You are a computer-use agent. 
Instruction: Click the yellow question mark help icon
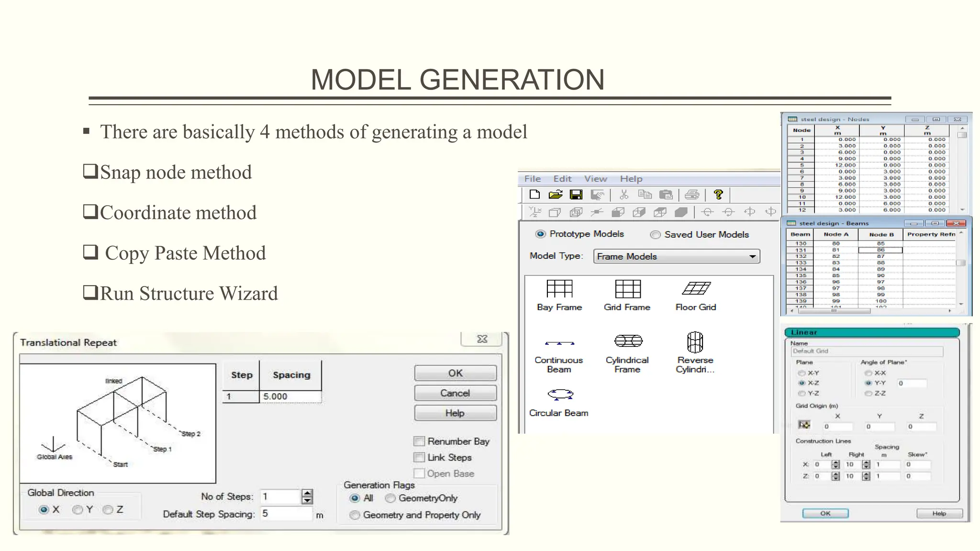[x=718, y=195]
